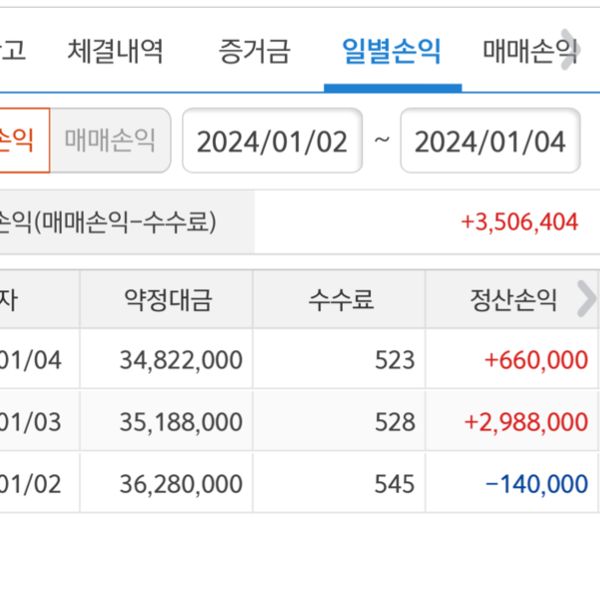Click the 수수료 column header
Image resolution: width=600 pixels, height=600 pixels.
(340, 299)
